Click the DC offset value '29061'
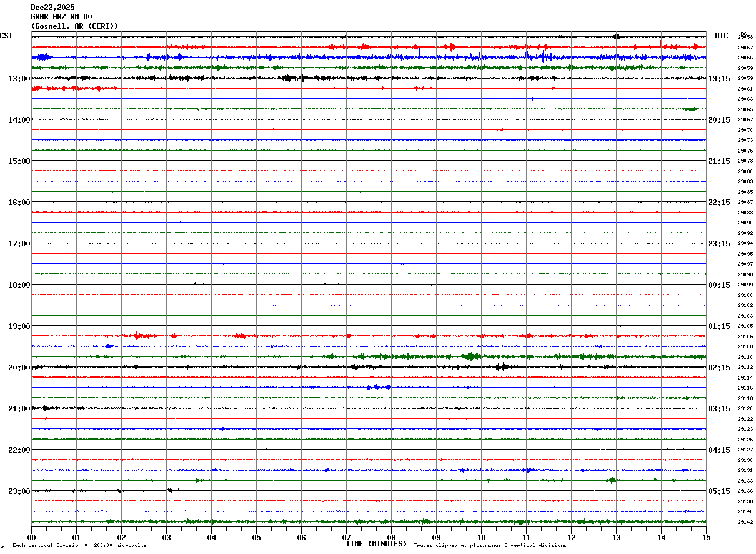This screenshot has width=756, height=554. 745,89
